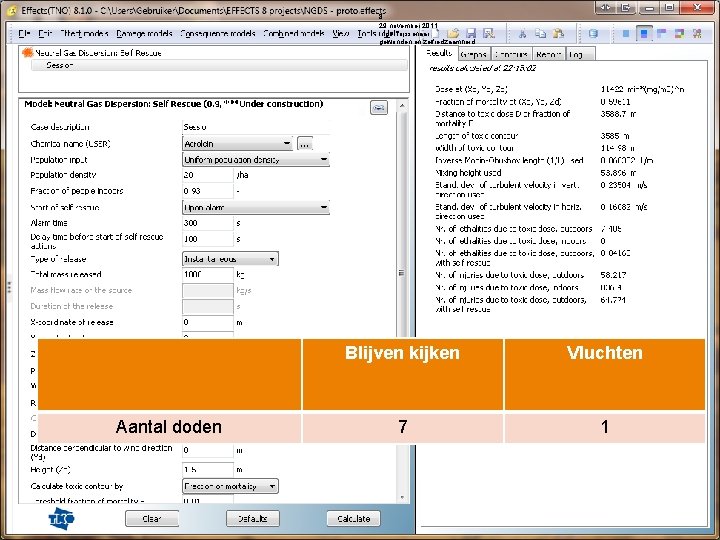Image resolution: width=720 pixels, height=540 pixels.
Task: Open the Chemical name dropdown showing Acrolein
Action: pyautogui.click(x=237, y=144)
